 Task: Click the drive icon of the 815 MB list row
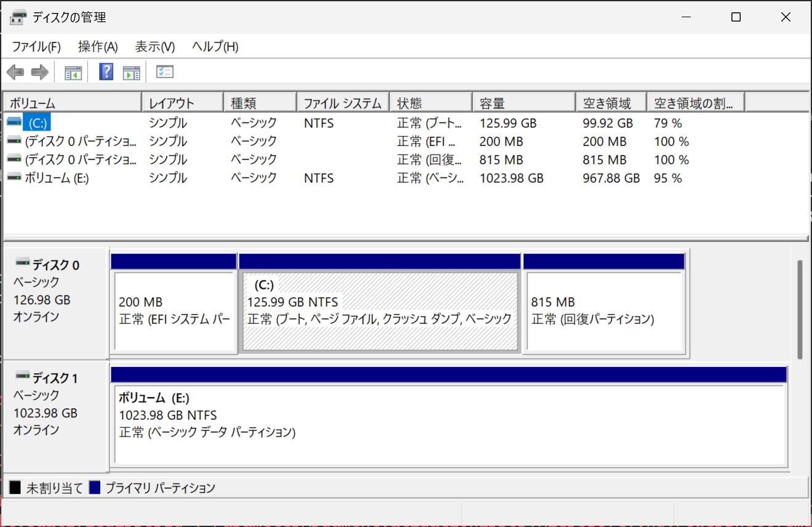[x=15, y=159]
